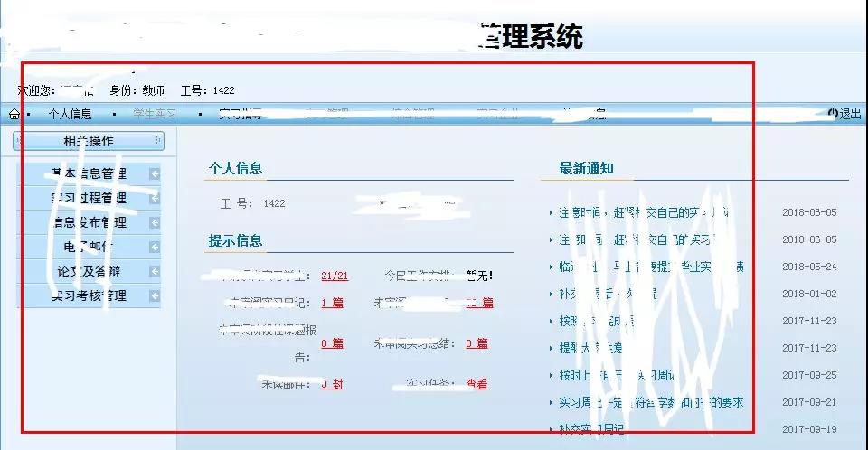Open the 补交实习周记 notice dated 2017-09-19

coord(591,429)
